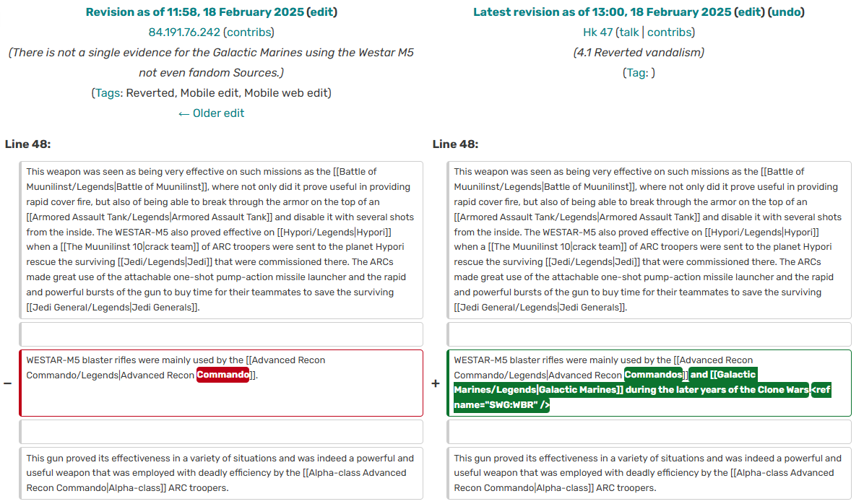Click the right Line 48 heading
The height and width of the screenshot is (504, 864).
pyautogui.click(x=455, y=144)
